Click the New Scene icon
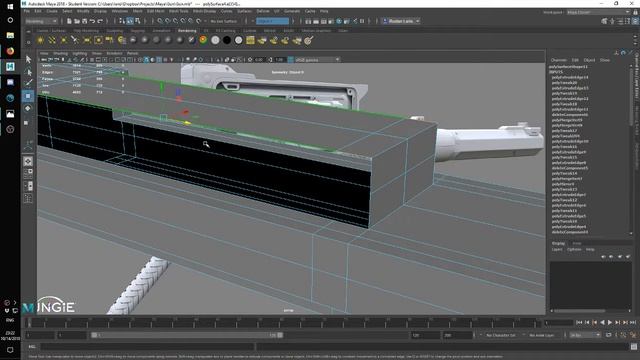Screen dimensions: 640x360 [69, 21]
